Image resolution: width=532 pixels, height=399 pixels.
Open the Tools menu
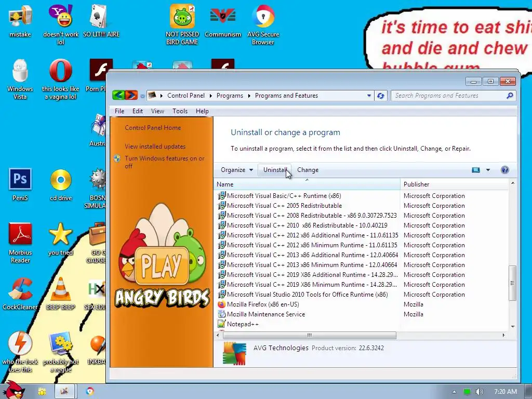click(x=180, y=111)
